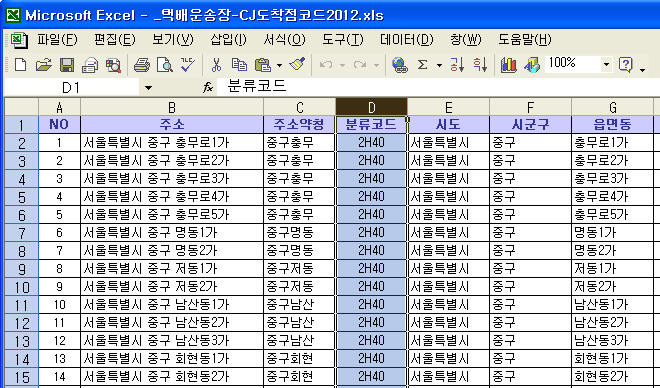
Task: Run the Spelling check tool
Action: coord(188,65)
